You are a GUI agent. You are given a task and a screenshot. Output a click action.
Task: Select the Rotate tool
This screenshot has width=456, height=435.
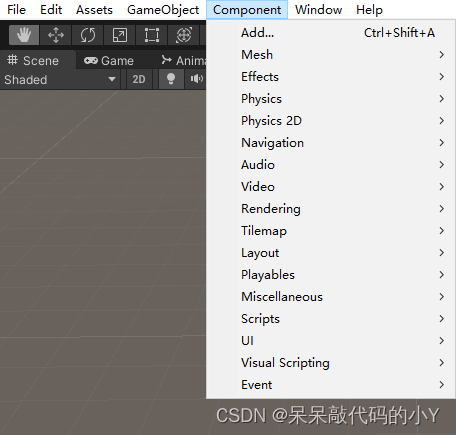(x=88, y=35)
